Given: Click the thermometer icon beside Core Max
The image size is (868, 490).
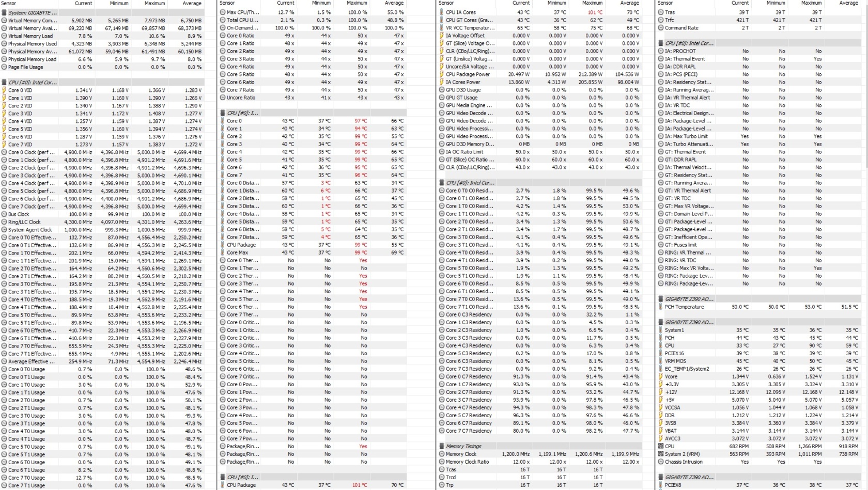Looking at the screenshot, I should (x=223, y=252).
